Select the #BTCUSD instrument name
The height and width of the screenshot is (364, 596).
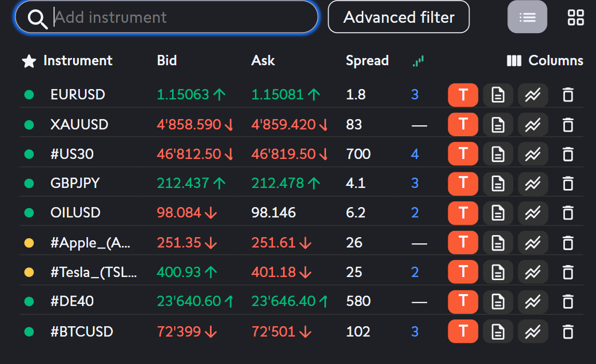(x=82, y=332)
